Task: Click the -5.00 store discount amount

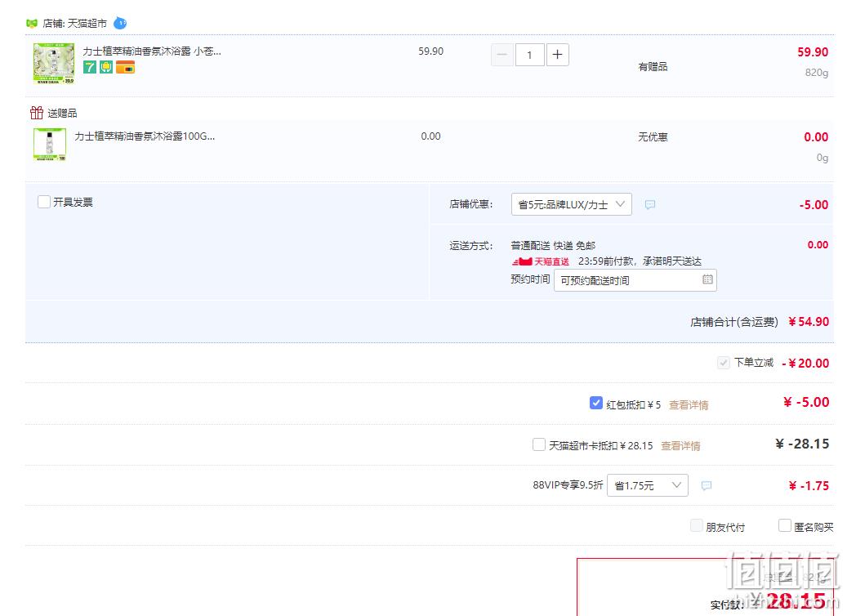Action: (x=814, y=205)
